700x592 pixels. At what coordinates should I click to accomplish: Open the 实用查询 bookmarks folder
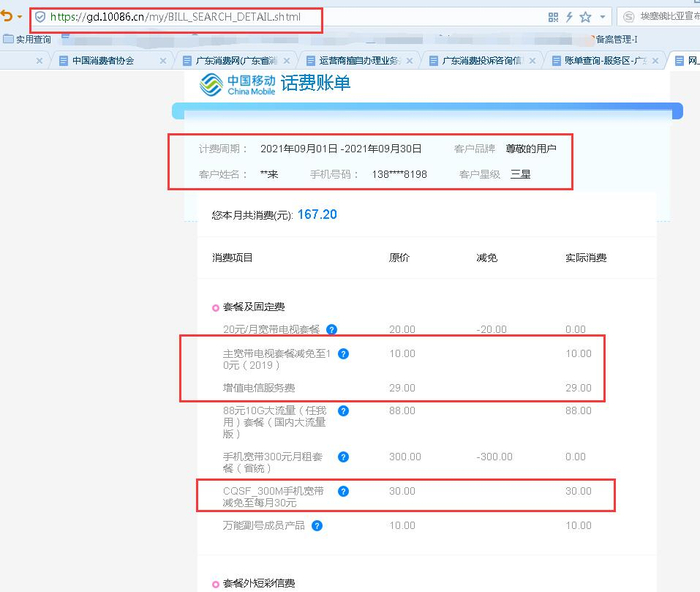pyautogui.click(x=27, y=39)
